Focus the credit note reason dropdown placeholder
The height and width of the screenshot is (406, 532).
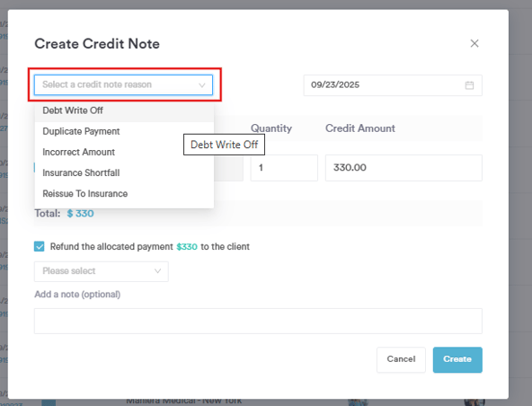click(x=97, y=84)
